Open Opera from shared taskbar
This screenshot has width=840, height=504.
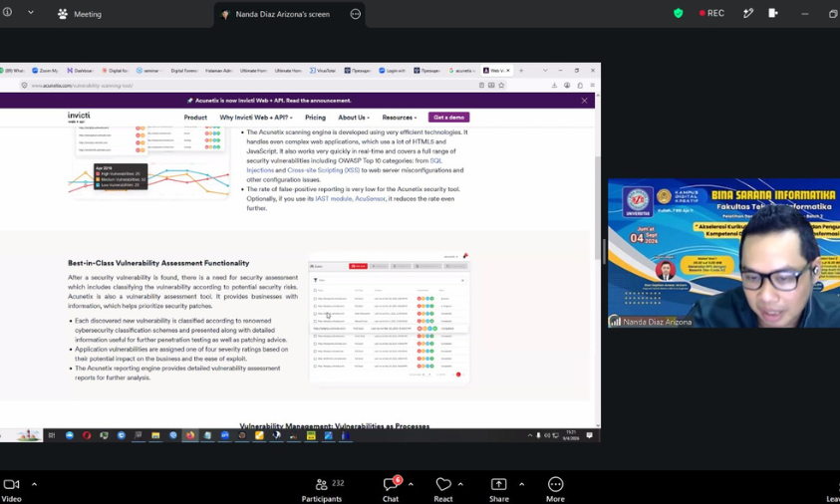pyautogui.click(x=87, y=435)
